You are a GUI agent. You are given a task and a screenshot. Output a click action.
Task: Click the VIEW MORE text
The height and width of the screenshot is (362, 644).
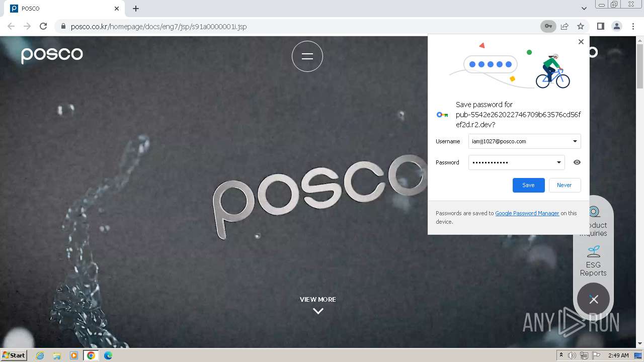point(318,299)
